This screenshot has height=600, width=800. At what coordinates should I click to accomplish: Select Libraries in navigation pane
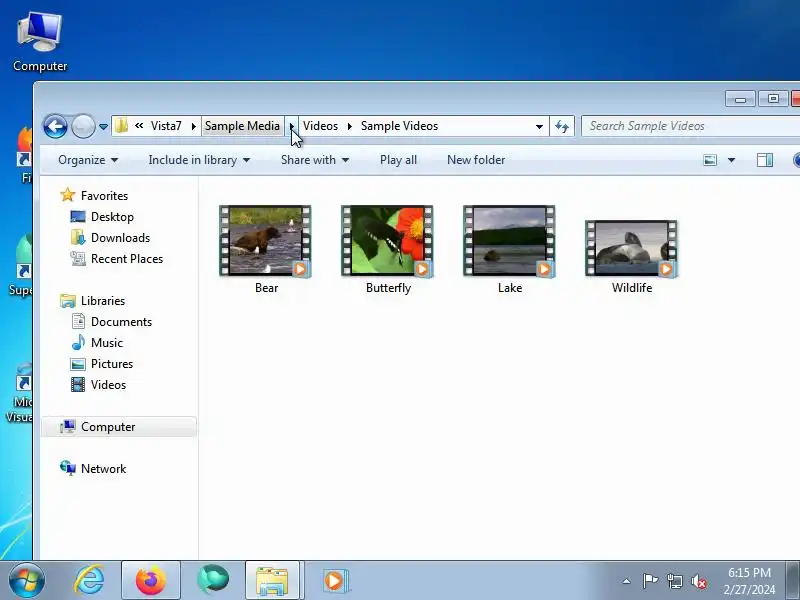coord(103,301)
